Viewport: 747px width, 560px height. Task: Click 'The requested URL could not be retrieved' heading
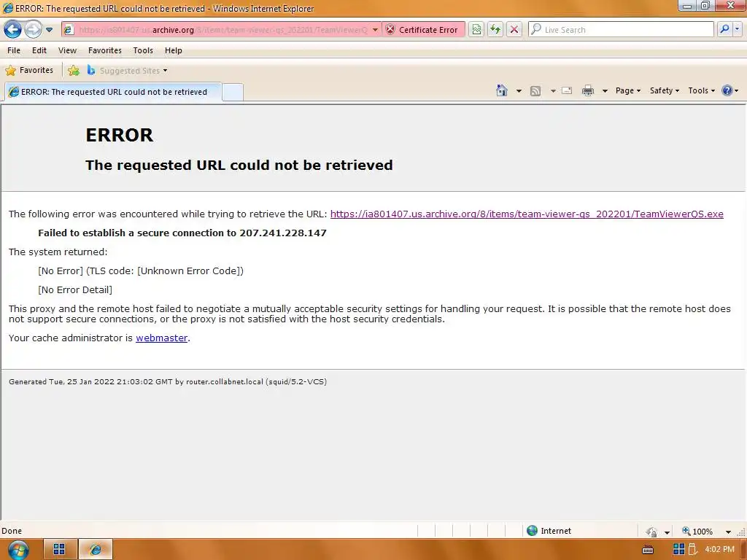239,166
